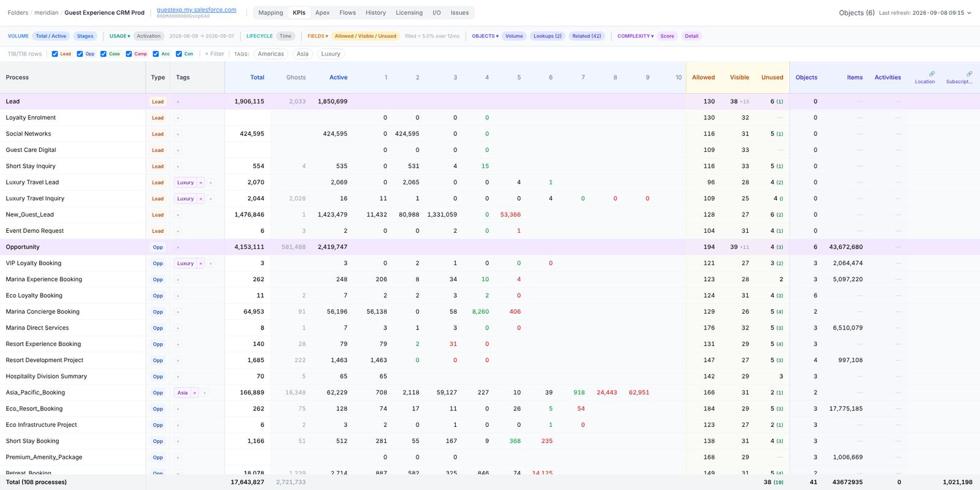Go to the Folders breadcrumb
The height and width of the screenshot is (490, 980).
coord(18,13)
